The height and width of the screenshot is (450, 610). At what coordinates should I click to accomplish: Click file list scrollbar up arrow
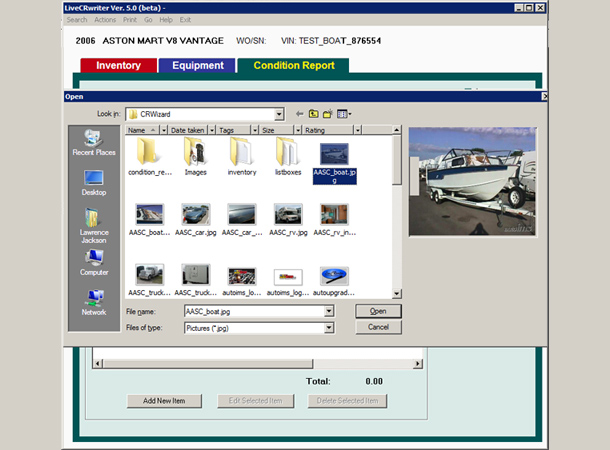coord(396,130)
